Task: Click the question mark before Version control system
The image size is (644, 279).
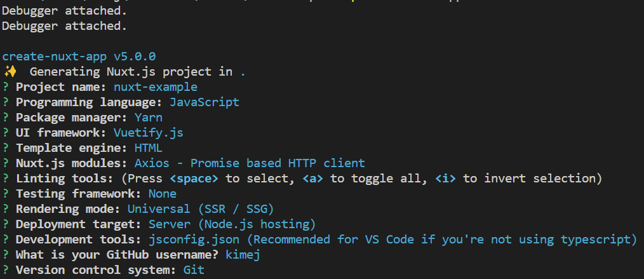Action: 6,270
